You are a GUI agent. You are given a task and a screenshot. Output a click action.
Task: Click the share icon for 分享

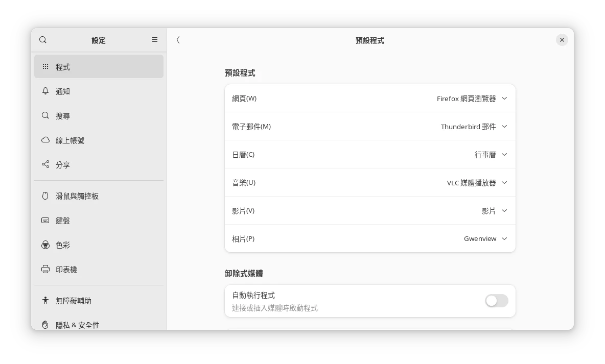(45, 164)
